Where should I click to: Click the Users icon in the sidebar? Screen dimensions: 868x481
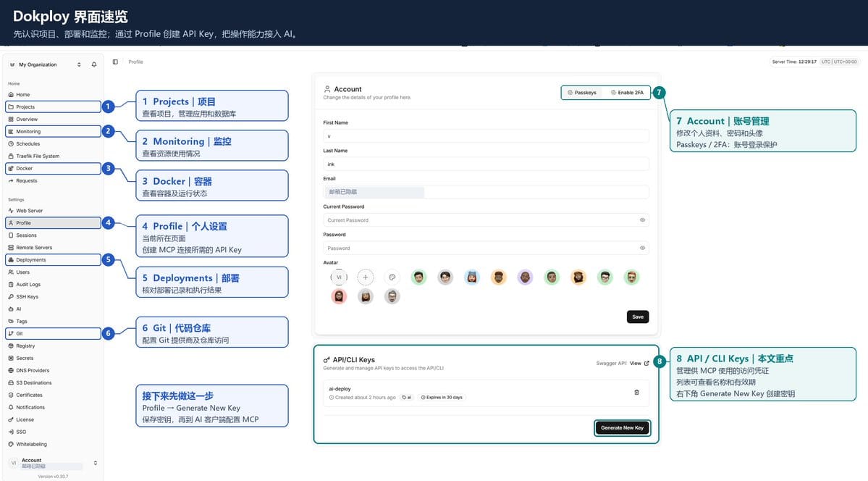click(x=11, y=272)
